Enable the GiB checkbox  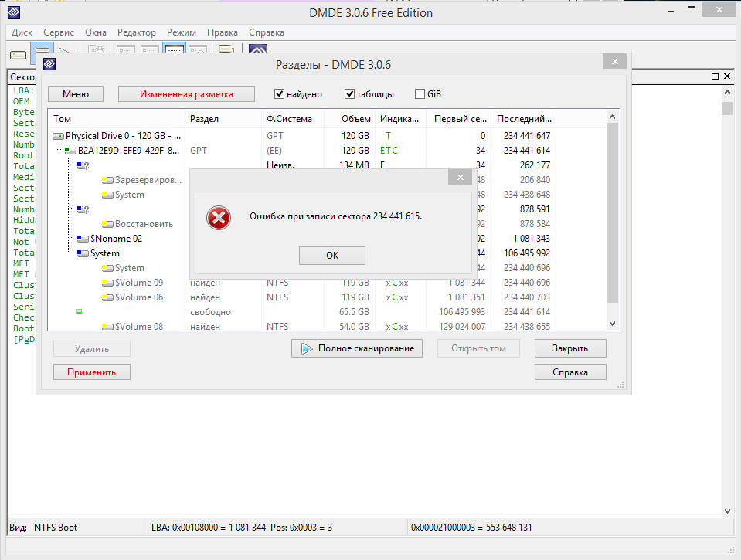[x=420, y=94]
